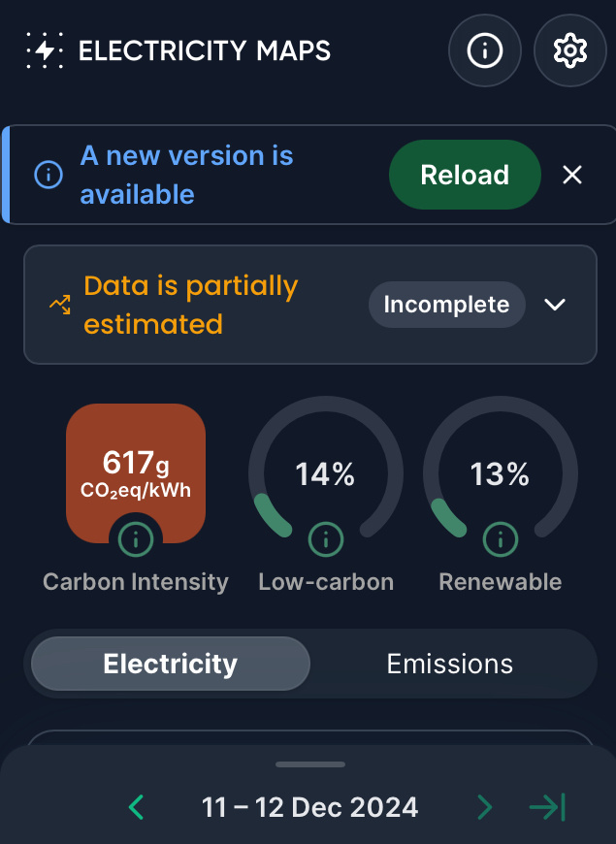Go to the next day
Screen dimensions: 616x844
(484, 806)
